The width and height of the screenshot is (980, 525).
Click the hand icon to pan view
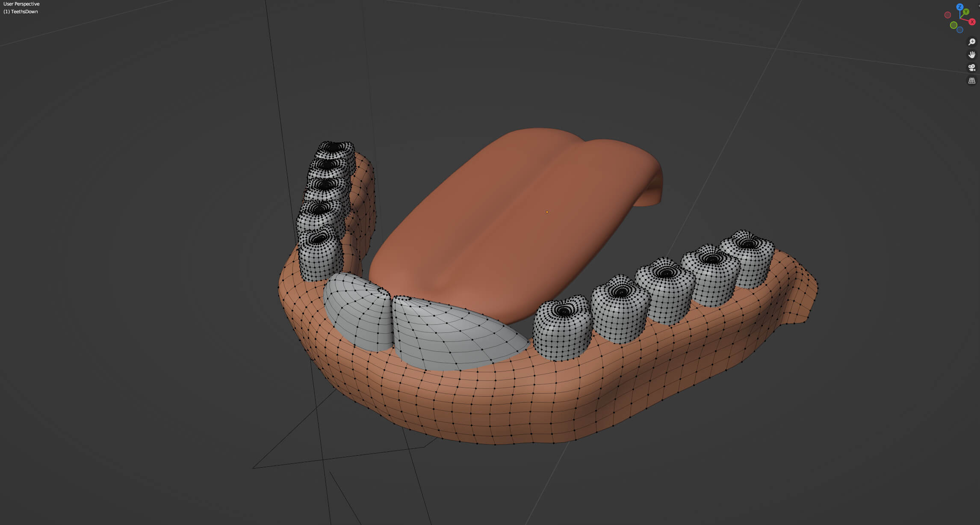pyautogui.click(x=972, y=55)
